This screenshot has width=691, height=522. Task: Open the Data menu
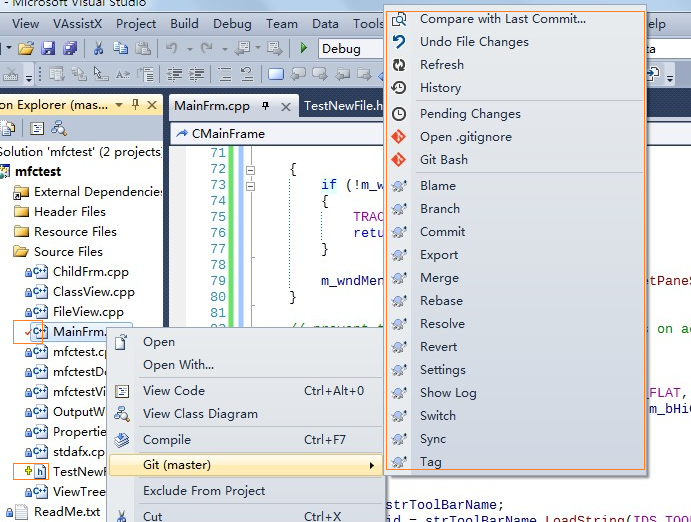pos(325,24)
